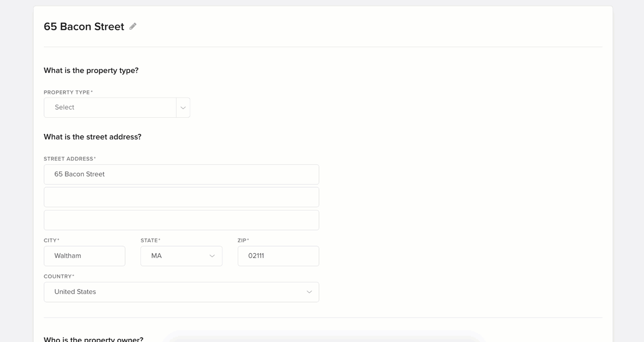
Task: Click the Property Type chevron arrow
Action: click(183, 108)
